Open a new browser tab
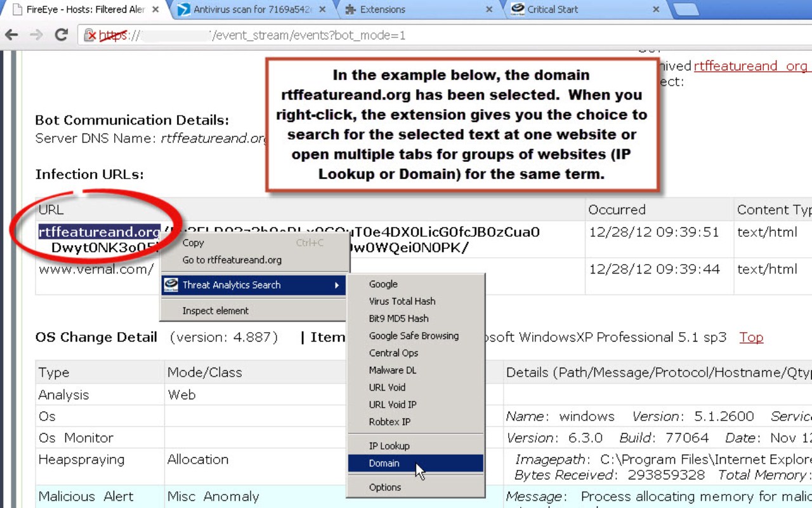Screen dimensions: 812x508 [x=685, y=10]
